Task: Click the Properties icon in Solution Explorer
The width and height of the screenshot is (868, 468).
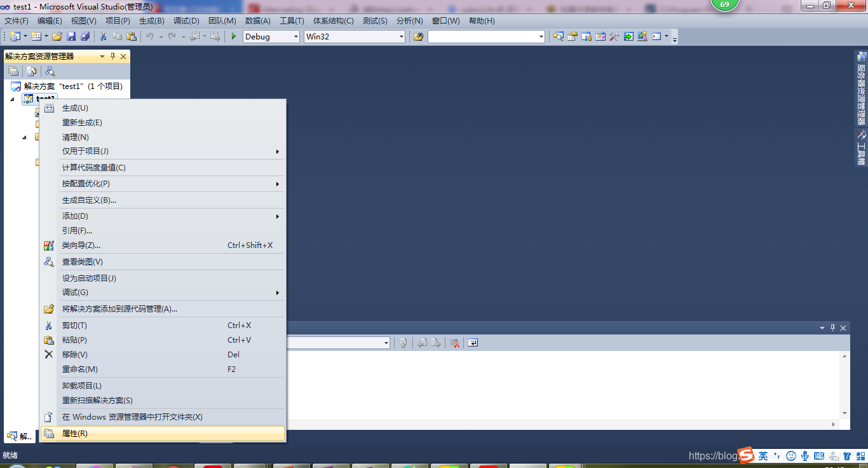Action: tap(13, 71)
